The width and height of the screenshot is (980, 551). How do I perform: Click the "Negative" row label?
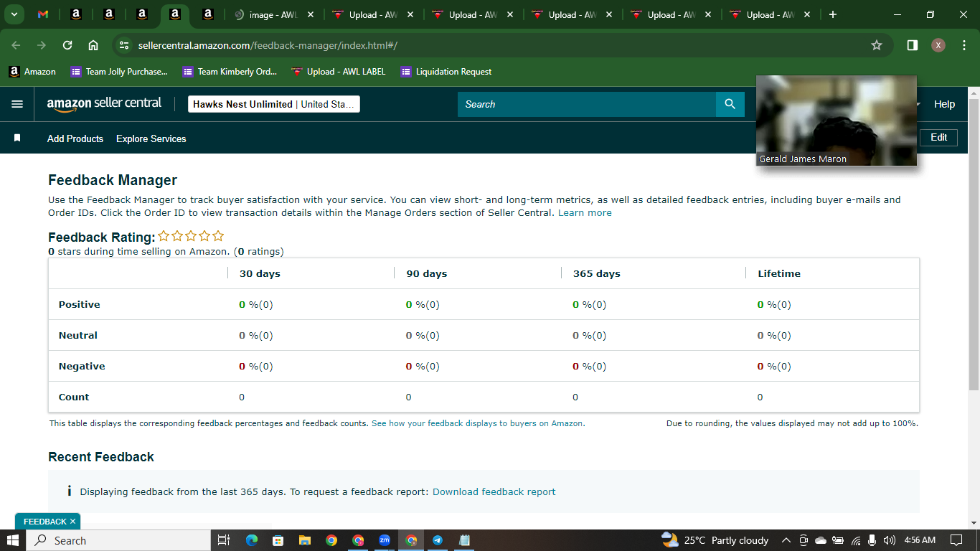(x=82, y=366)
